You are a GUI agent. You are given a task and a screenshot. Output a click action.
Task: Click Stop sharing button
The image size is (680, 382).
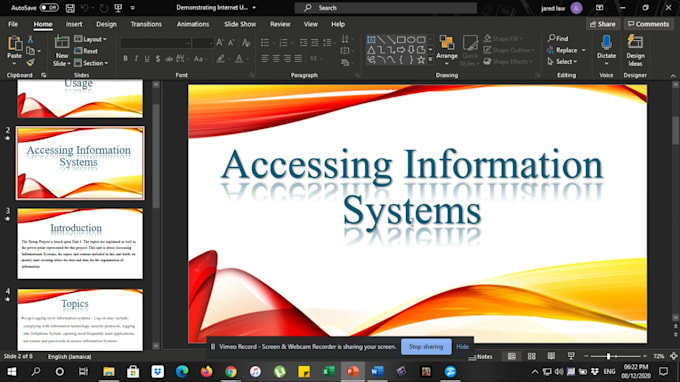pyautogui.click(x=426, y=347)
